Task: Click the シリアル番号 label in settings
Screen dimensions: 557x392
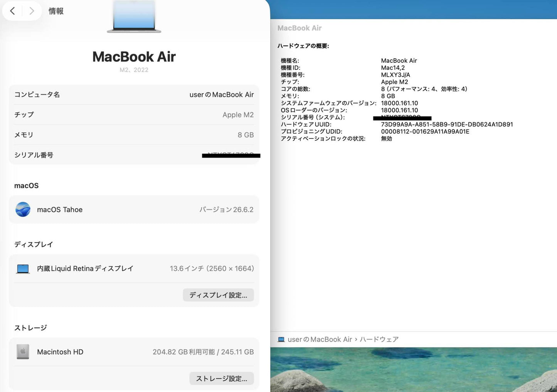Action: tap(34, 155)
